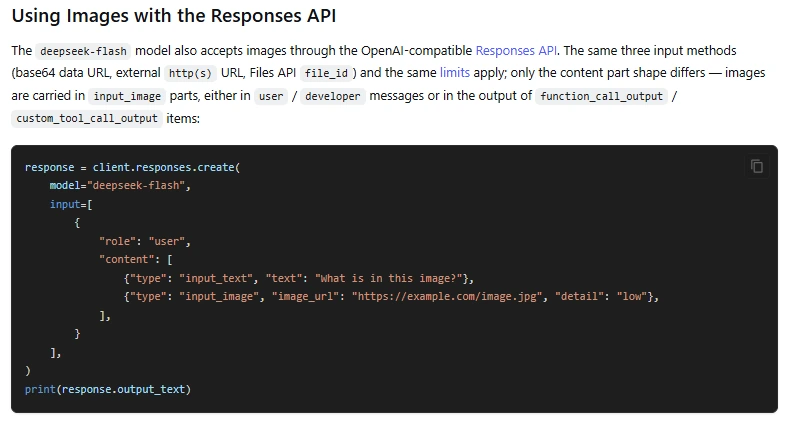Click the code line "role": "user"

[x=145, y=241]
